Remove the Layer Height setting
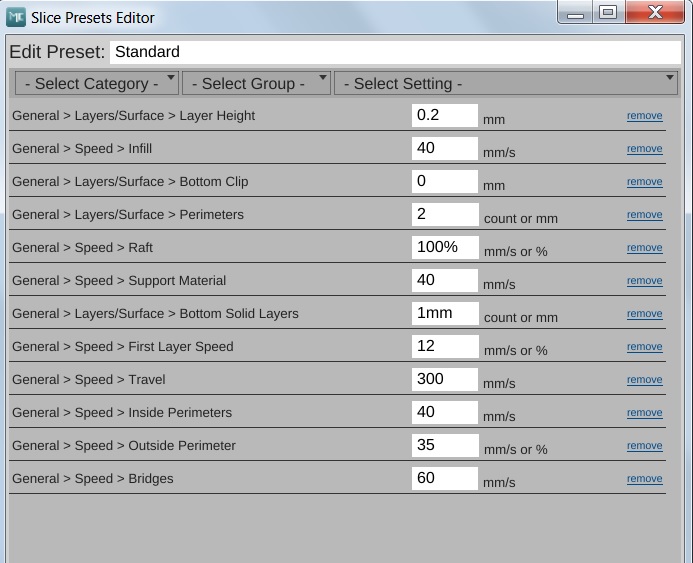693x563 pixels. (644, 116)
